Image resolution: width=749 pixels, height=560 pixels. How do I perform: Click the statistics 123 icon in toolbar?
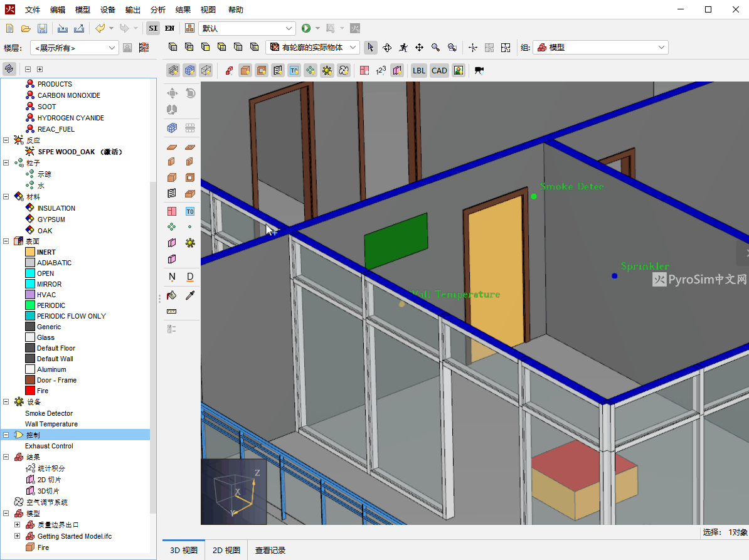(381, 71)
